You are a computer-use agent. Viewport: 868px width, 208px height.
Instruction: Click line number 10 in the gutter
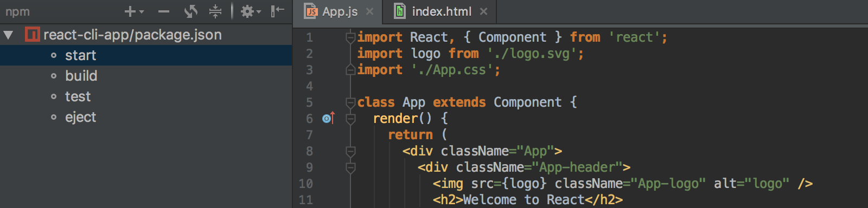(x=306, y=184)
